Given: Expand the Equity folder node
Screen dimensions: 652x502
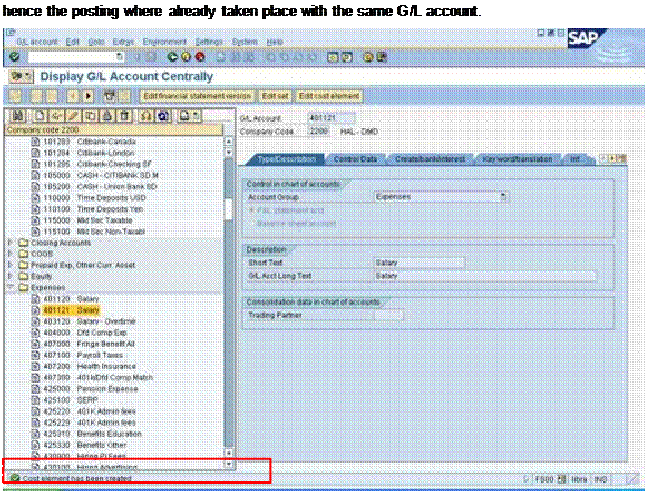Looking at the screenshot, I should [x=11, y=276].
